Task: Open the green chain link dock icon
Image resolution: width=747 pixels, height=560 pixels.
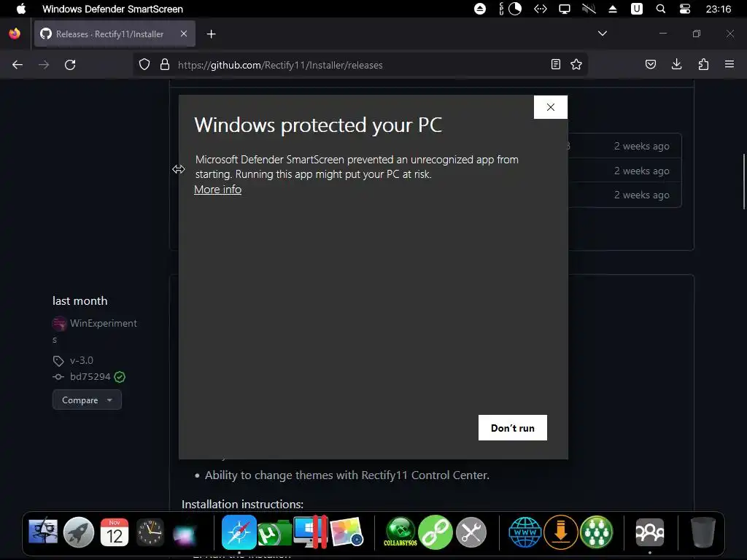Action: click(436, 532)
